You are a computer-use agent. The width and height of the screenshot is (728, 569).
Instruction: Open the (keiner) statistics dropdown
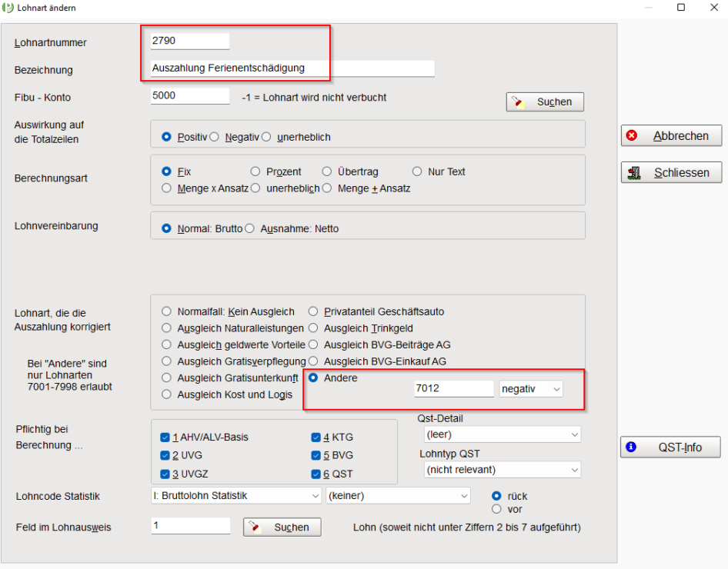click(399, 496)
